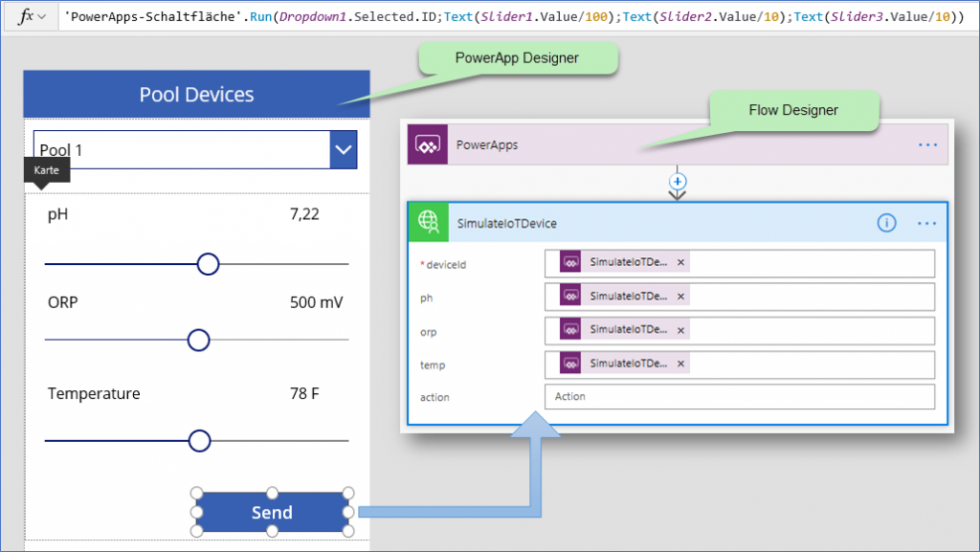
Task: Click the temp field label
Action: [x=433, y=365]
